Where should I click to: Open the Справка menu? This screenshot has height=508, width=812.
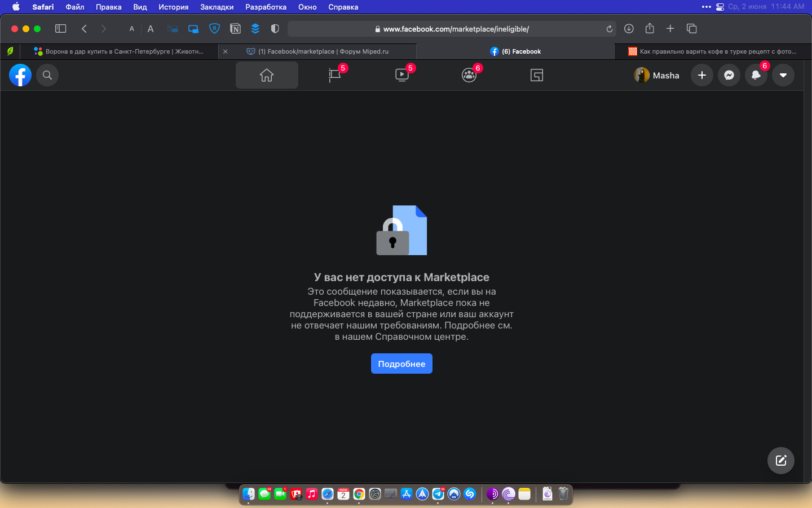click(343, 7)
